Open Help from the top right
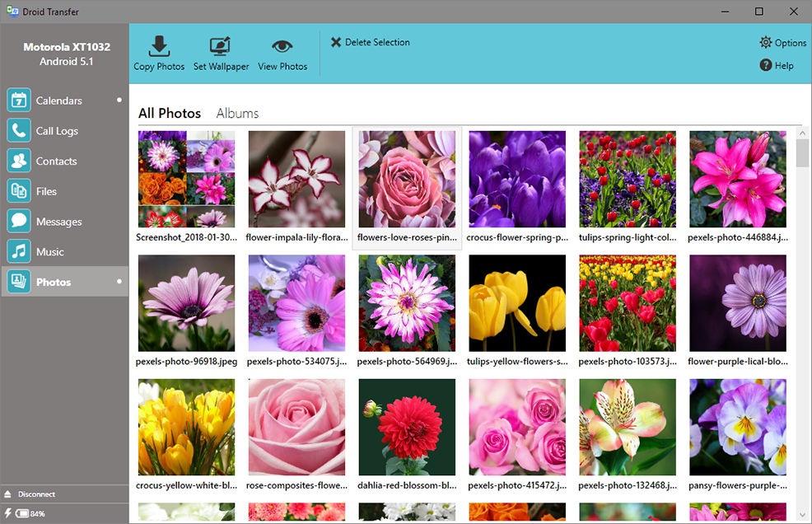Image resolution: width=812 pixels, height=524 pixels. pos(777,65)
